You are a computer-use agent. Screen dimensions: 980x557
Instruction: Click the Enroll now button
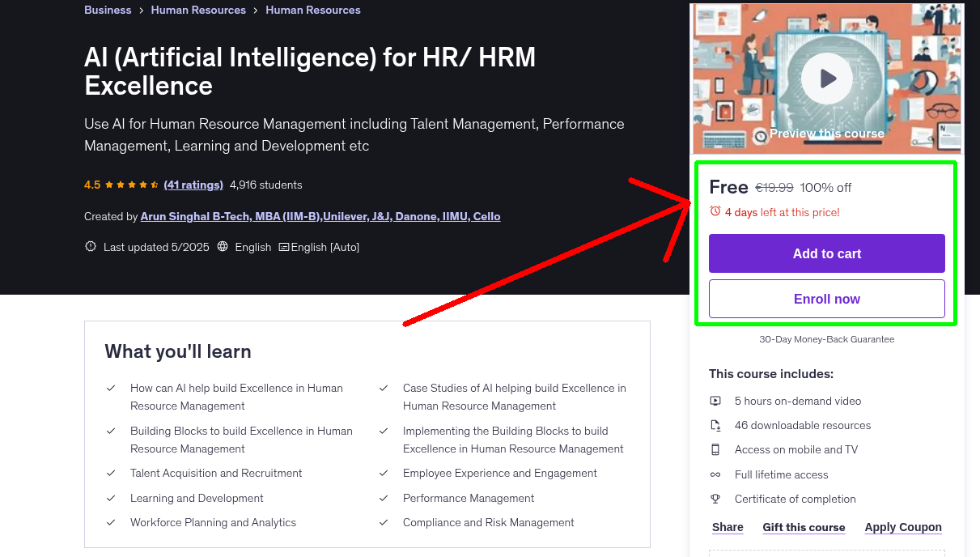tap(826, 299)
